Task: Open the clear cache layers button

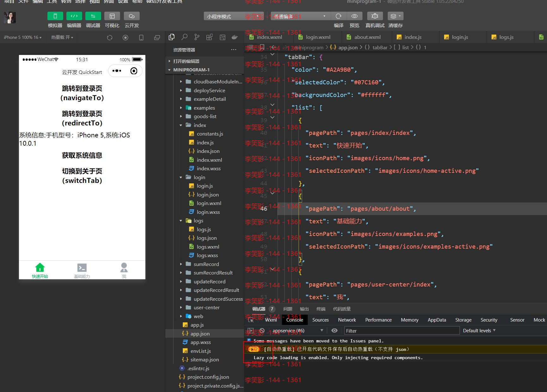Action: click(x=395, y=16)
